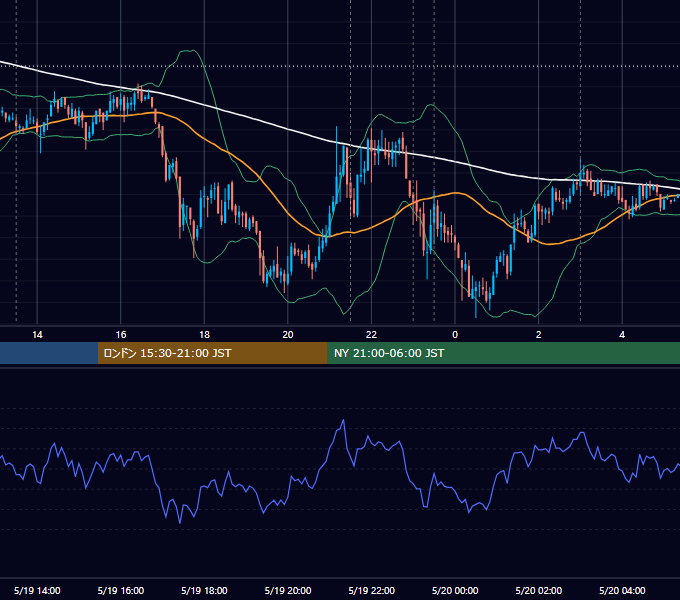Click the 5/19 22:00 time label

coord(372,590)
